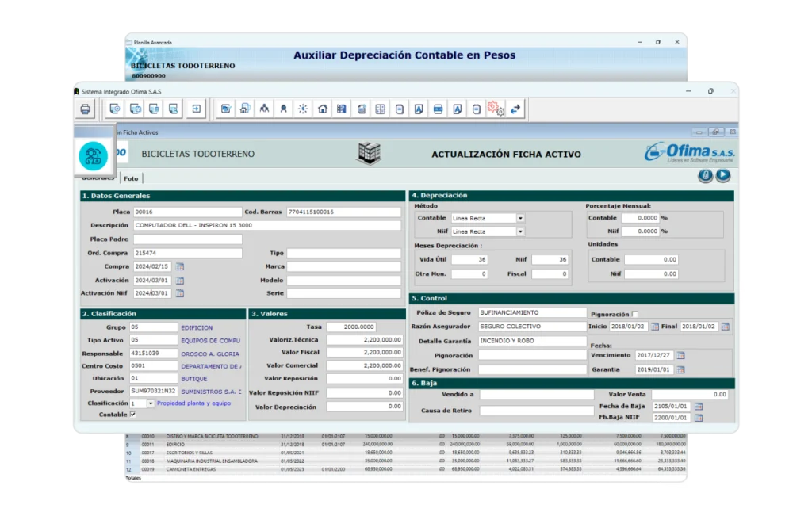
Task: Toggle the Pignoración checkbox
Action: (x=635, y=314)
